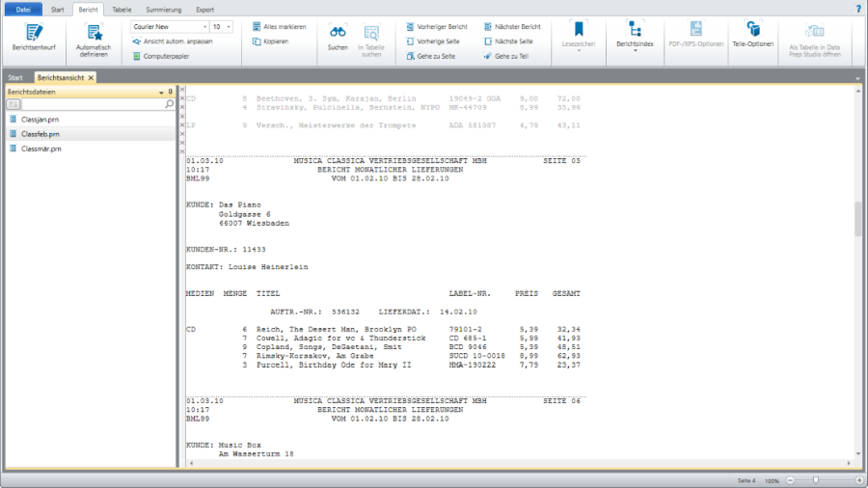Open PDF-/XPS-Optionen
Image resolution: width=868 pixels, height=488 pixels.
[x=695, y=35]
